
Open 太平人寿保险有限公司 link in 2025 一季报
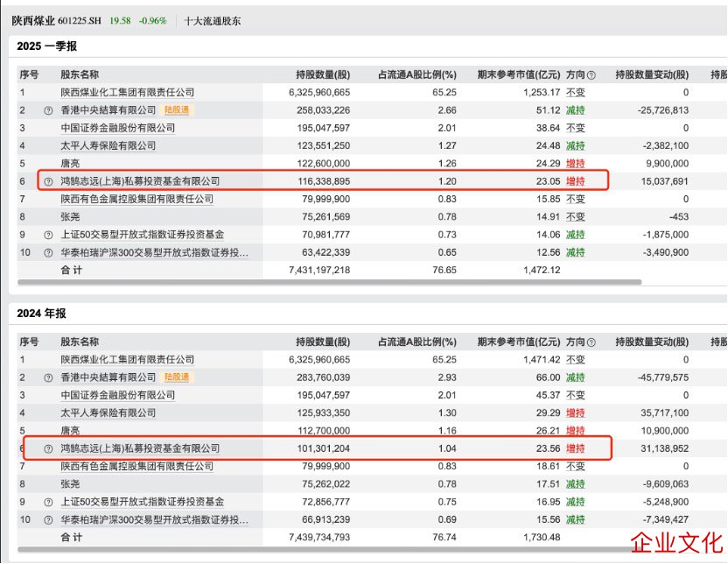pos(108,145)
